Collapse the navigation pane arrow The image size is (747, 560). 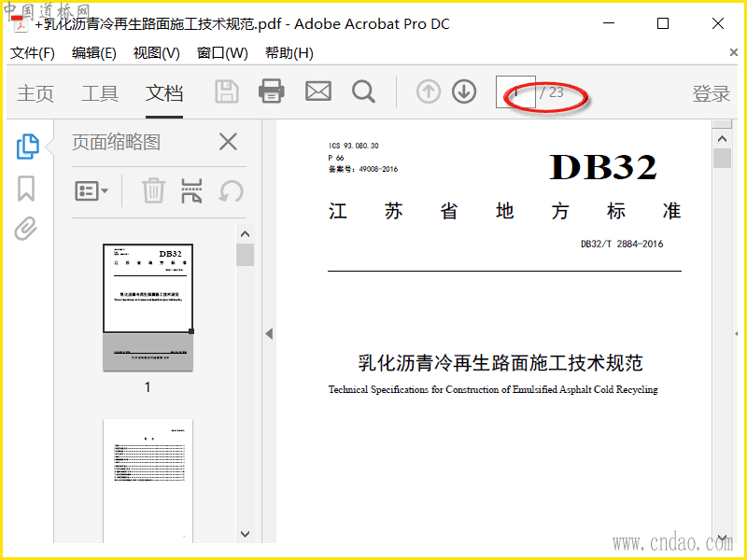coord(269,333)
